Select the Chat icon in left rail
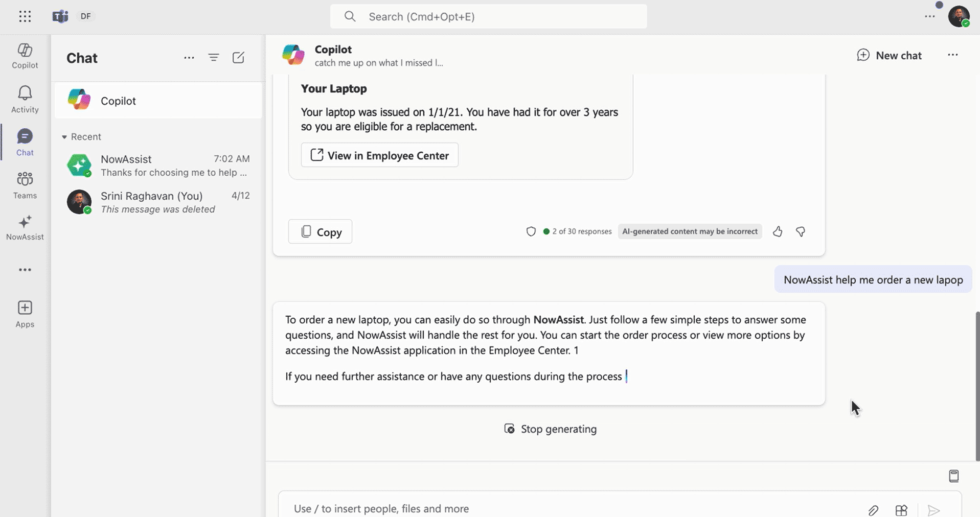 pyautogui.click(x=25, y=142)
